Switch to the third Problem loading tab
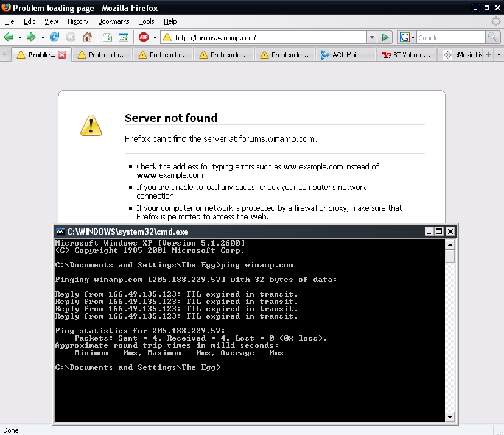 coord(163,55)
